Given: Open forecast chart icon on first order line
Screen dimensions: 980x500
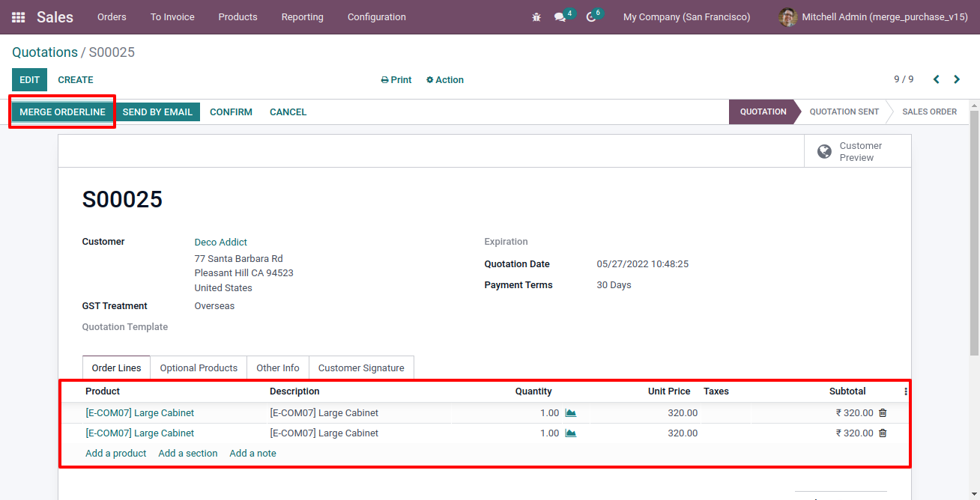Looking at the screenshot, I should coord(570,413).
